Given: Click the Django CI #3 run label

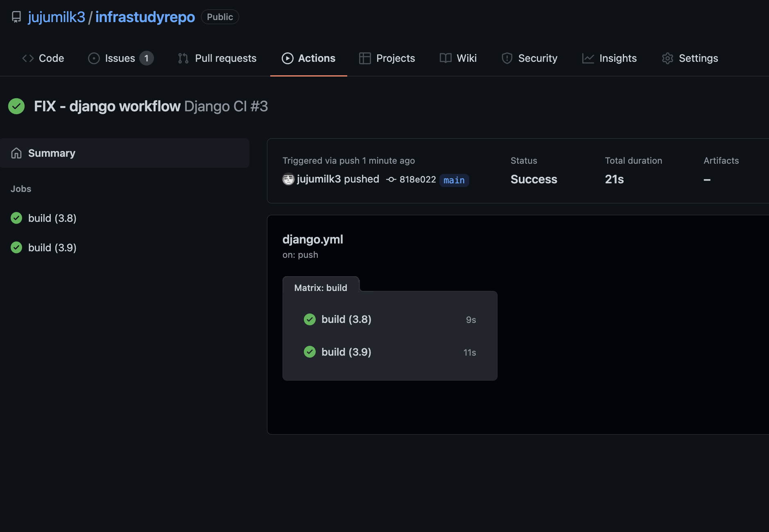Looking at the screenshot, I should point(226,106).
